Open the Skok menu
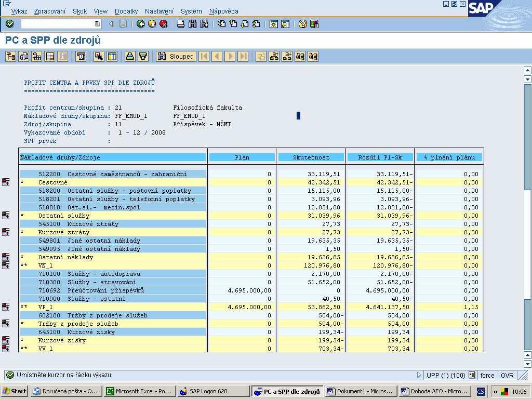This screenshot has width=532, height=399. 79,11
